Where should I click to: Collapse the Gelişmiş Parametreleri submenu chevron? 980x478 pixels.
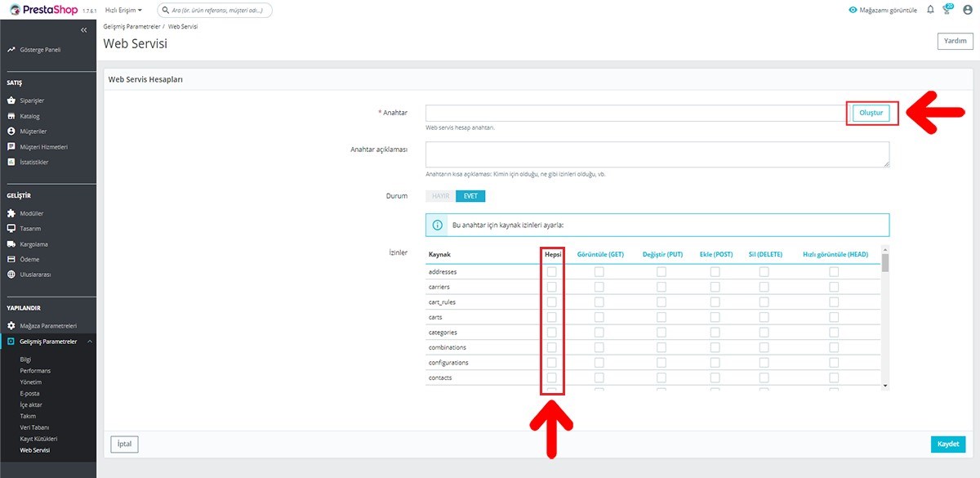pos(88,342)
